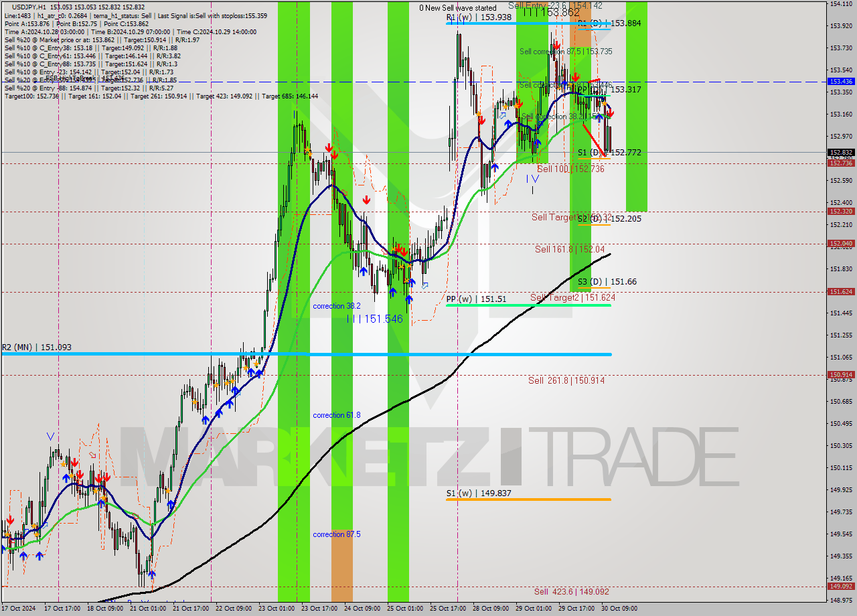Click the 'PP (w) | 151.51' weekly pivot label
Screen dimensions: 857x616
pyautogui.click(x=476, y=299)
